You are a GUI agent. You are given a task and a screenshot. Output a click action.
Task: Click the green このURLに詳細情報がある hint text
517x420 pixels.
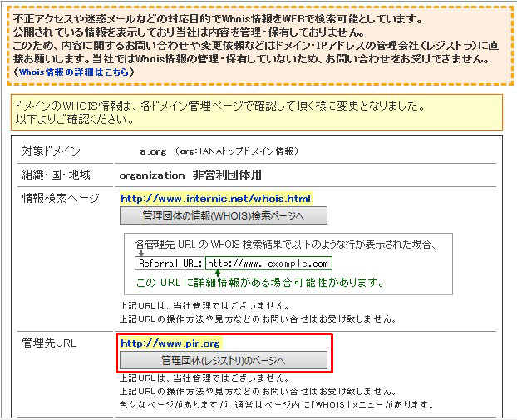click(258, 283)
